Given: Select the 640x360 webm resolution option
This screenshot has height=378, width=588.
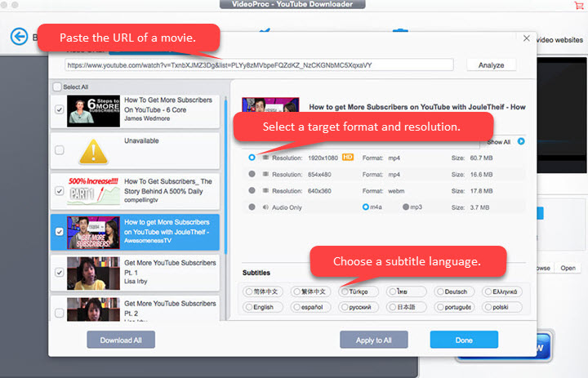Looking at the screenshot, I should [252, 190].
